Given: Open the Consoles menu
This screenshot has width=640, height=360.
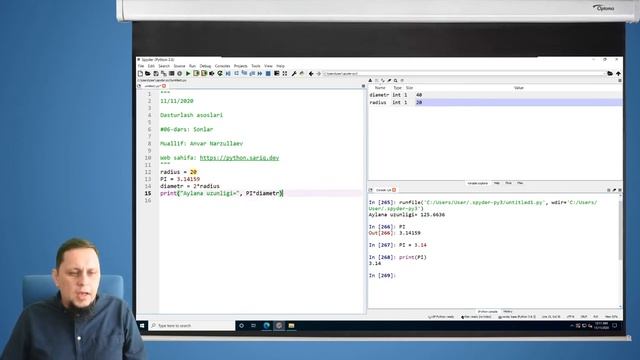Looking at the screenshot, I should point(222,66).
